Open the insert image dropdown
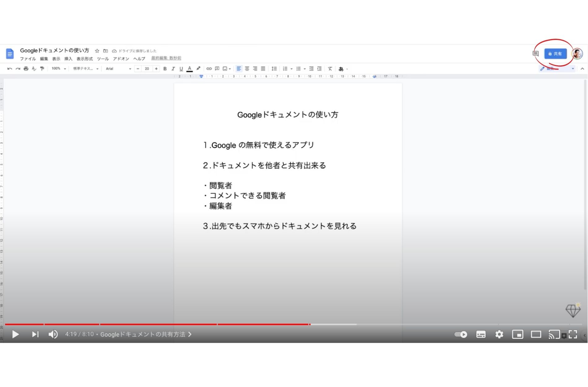The image size is (588, 387). coord(227,69)
